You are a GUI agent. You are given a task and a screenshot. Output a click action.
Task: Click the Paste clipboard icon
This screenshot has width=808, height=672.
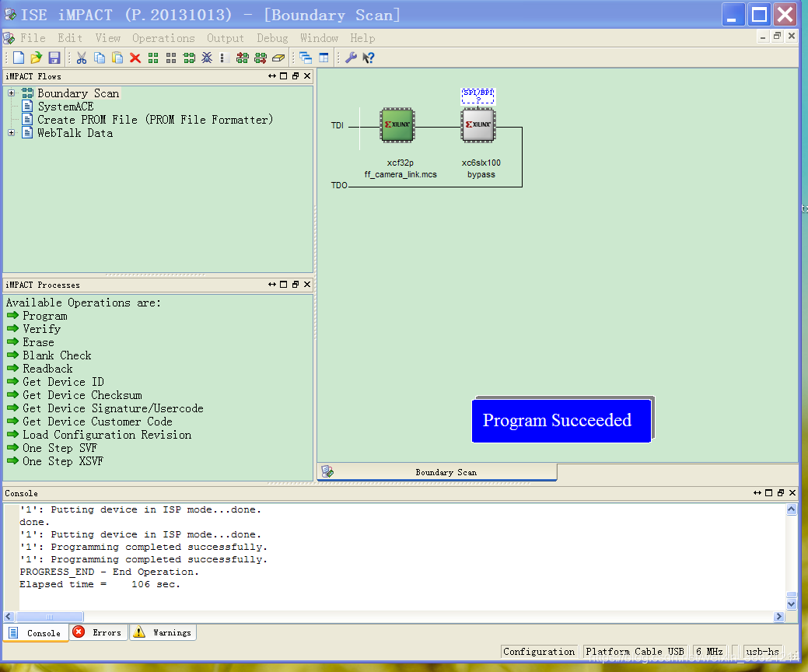click(x=117, y=58)
